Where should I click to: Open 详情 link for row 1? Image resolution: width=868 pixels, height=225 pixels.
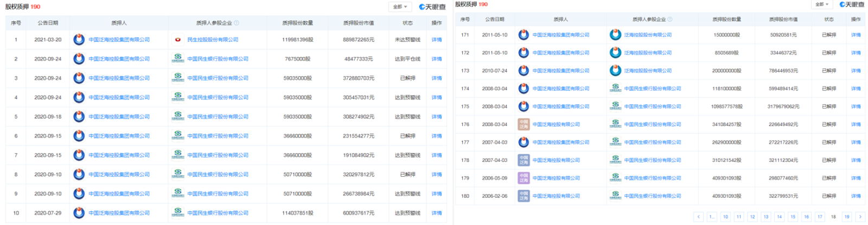[x=437, y=40]
